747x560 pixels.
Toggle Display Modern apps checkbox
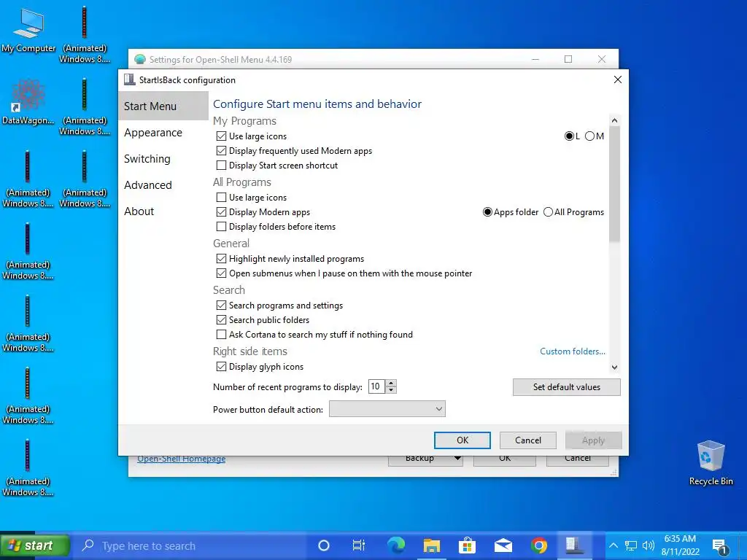[x=221, y=212]
